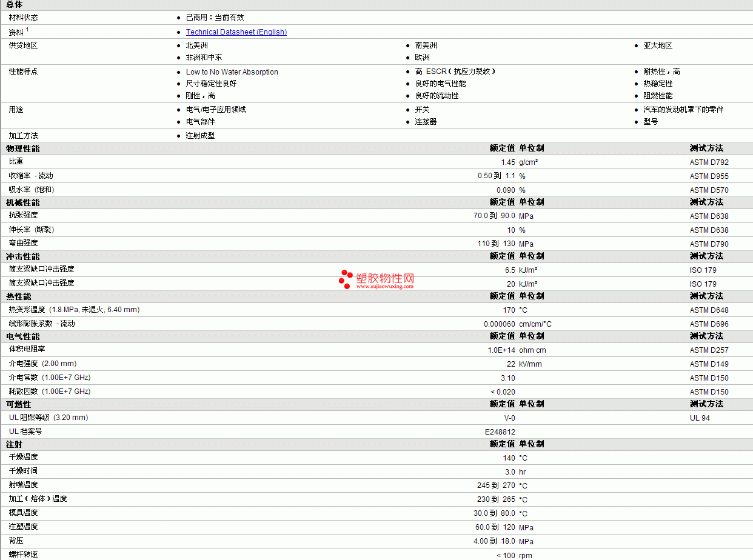Select the 亚太地区 region entry
The width and height of the screenshot is (753, 560).
coord(658,45)
